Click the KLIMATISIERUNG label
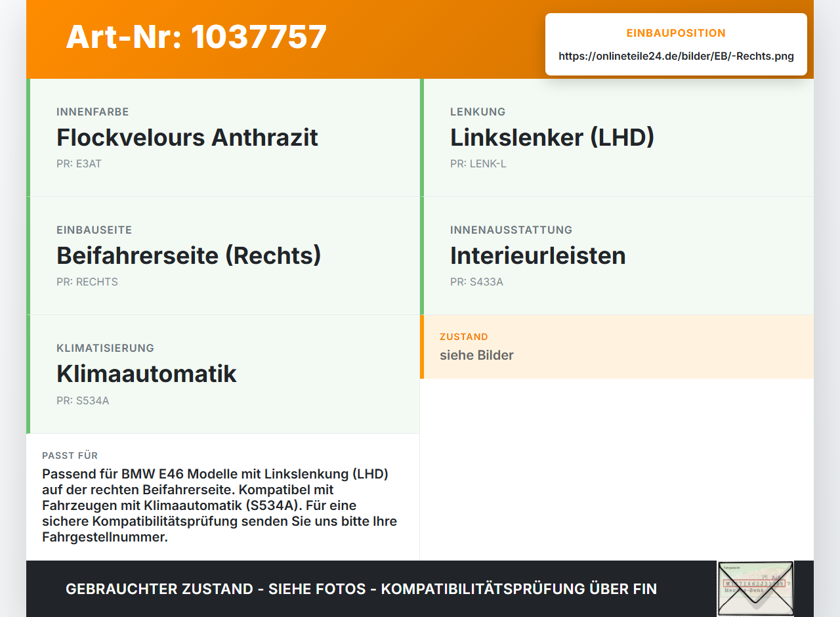 tap(105, 348)
